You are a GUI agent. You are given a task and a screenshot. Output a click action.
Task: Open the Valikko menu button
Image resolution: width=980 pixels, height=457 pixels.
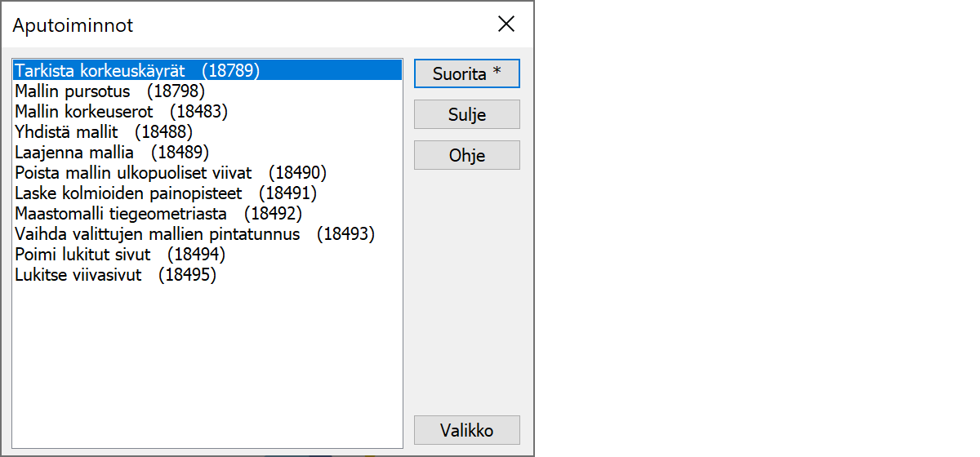(x=466, y=430)
